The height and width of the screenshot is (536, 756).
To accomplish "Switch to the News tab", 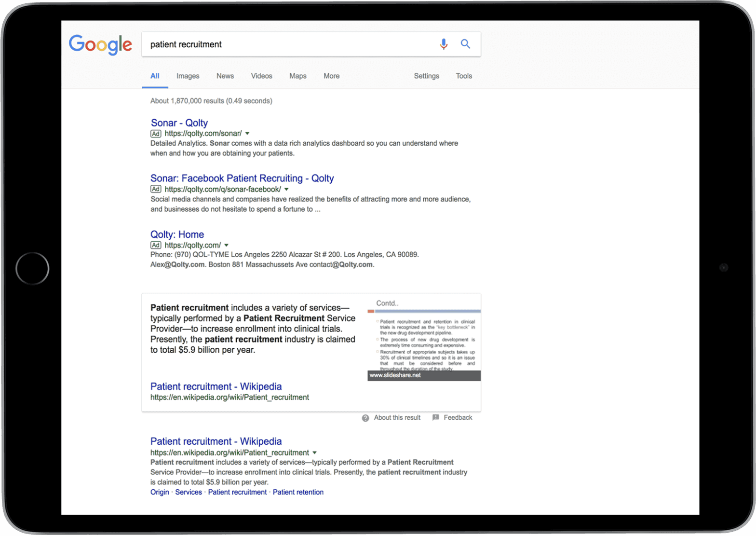I will point(225,76).
